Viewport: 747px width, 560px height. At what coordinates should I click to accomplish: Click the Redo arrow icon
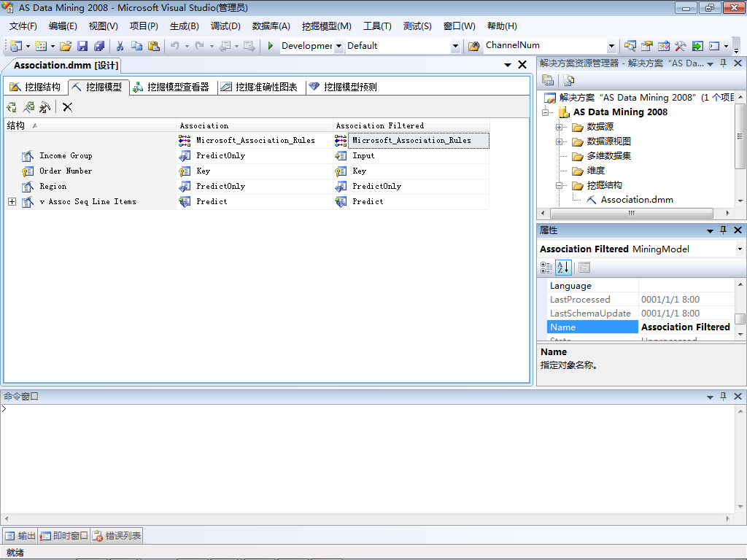[x=200, y=46]
